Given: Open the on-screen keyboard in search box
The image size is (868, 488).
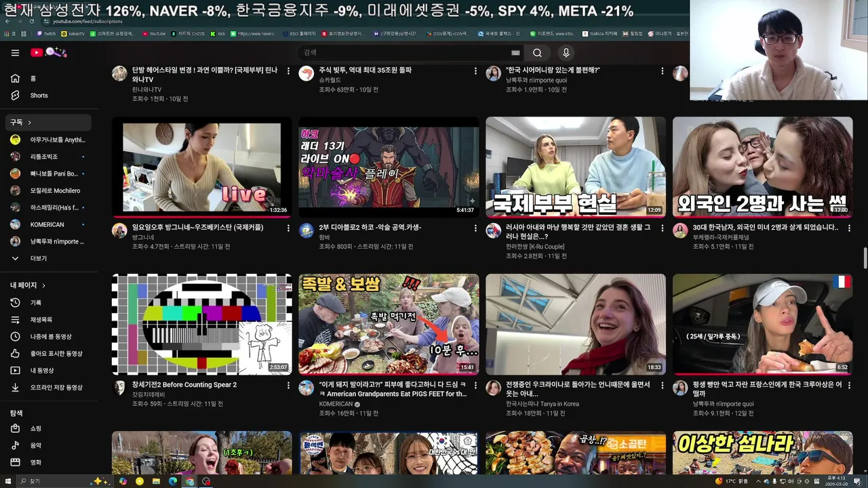Looking at the screenshot, I should pos(515,53).
